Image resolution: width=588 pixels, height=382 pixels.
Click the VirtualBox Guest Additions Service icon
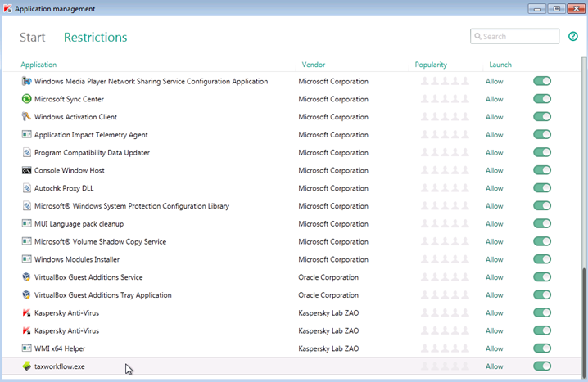pos(26,277)
